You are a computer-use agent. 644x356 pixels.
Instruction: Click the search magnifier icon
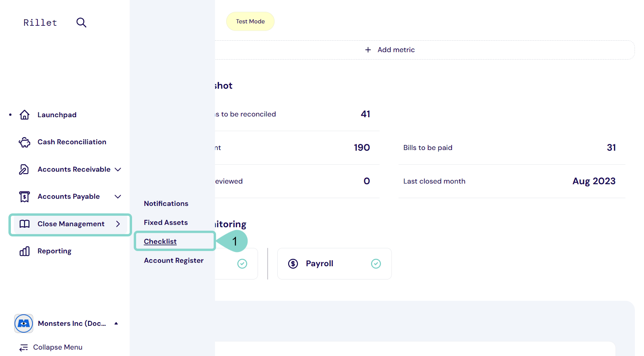click(81, 23)
